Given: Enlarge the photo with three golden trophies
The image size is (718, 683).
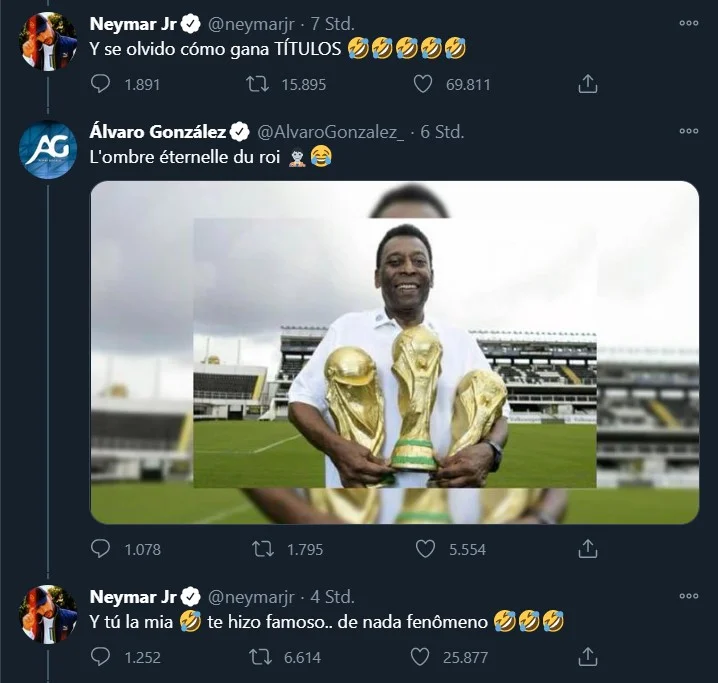Looking at the screenshot, I should click(394, 352).
